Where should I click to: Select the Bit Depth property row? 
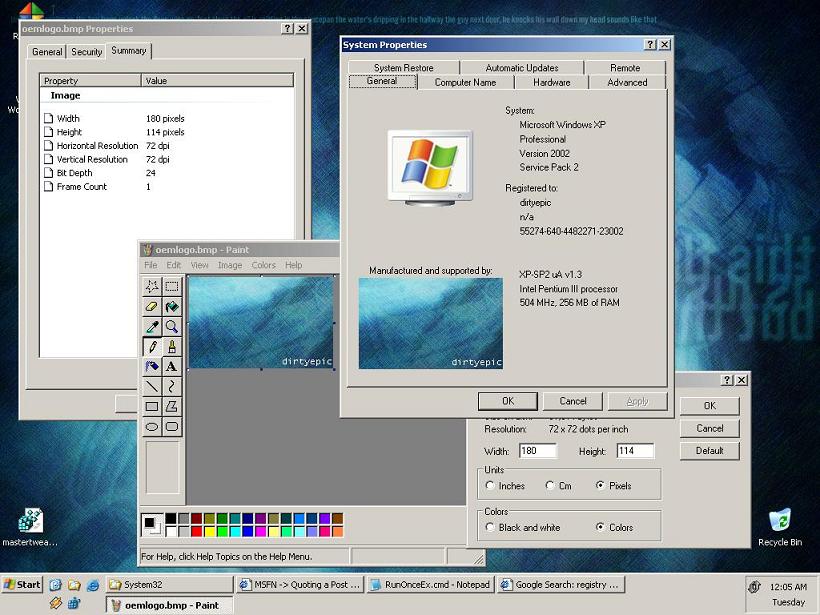(x=100, y=173)
